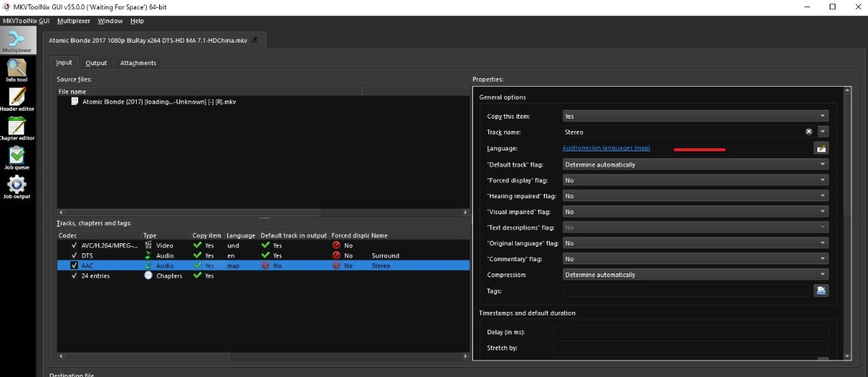Viewport: 868px width, 377px height.
Task: Switch to the Output tab
Action: pos(95,63)
